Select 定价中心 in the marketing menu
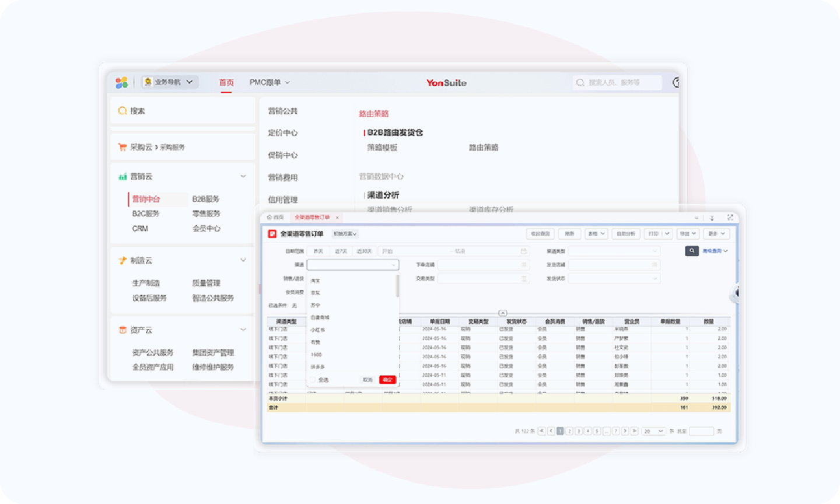Screen dimensions: 840x504 (x=283, y=133)
